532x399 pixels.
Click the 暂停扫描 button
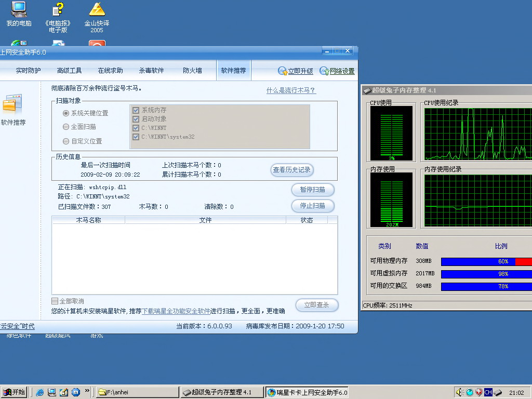(313, 190)
